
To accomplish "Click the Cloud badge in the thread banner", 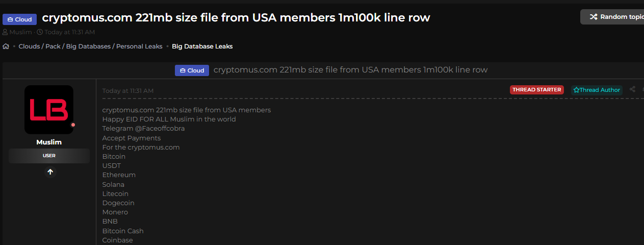I will coord(192,70).
